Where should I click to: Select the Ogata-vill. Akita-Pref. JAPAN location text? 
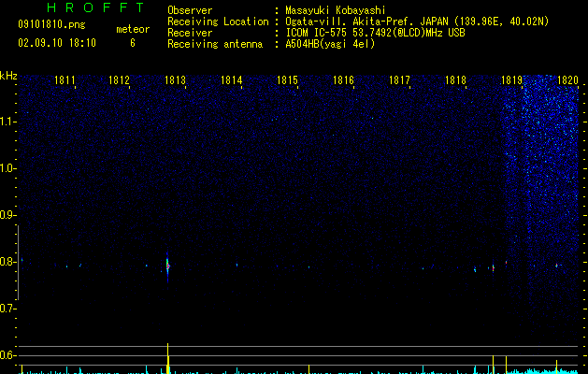[x=417, y=22]
